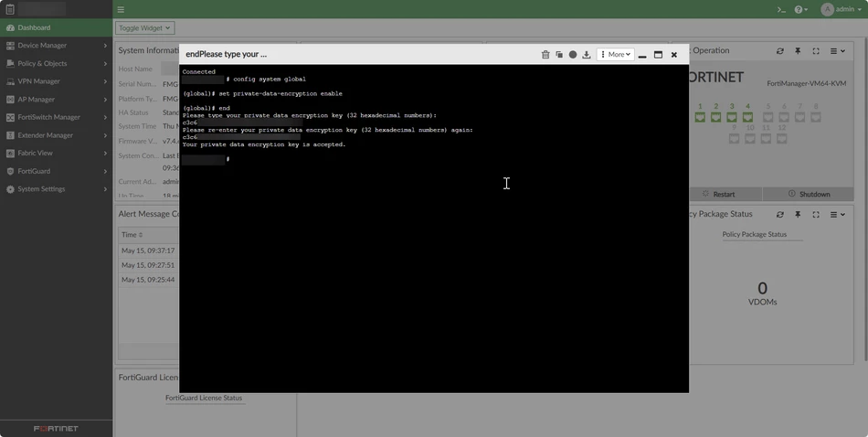This screenshot has height=437, width=868.
Task: Copy console output using the copy icon
Action: pos(559,54)
